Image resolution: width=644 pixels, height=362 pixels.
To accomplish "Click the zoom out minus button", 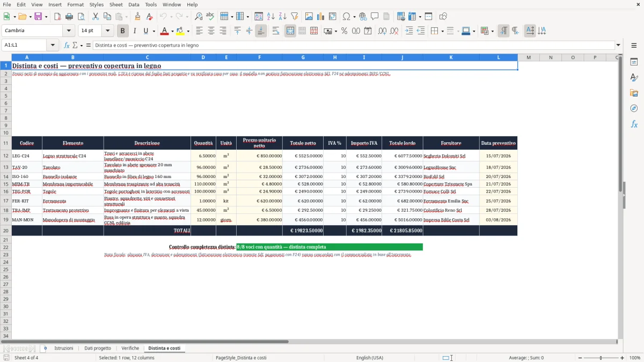I will pos(580,358).
